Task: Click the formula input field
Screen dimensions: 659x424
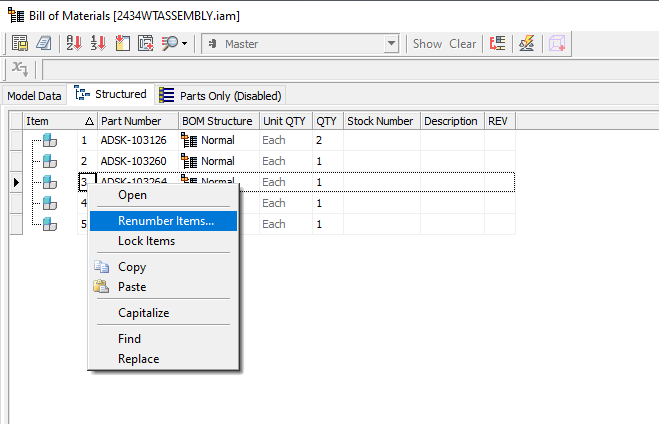Action: pos(350,69)
